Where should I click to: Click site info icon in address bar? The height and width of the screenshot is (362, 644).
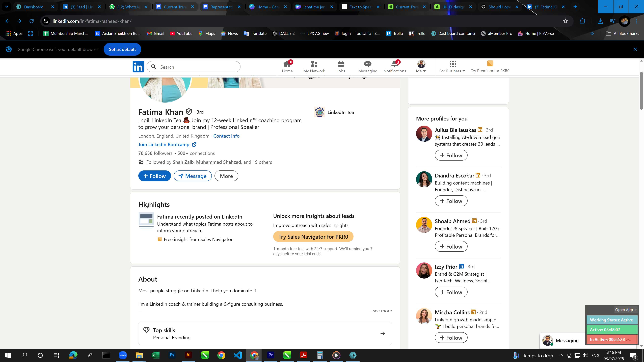(46, 21)
